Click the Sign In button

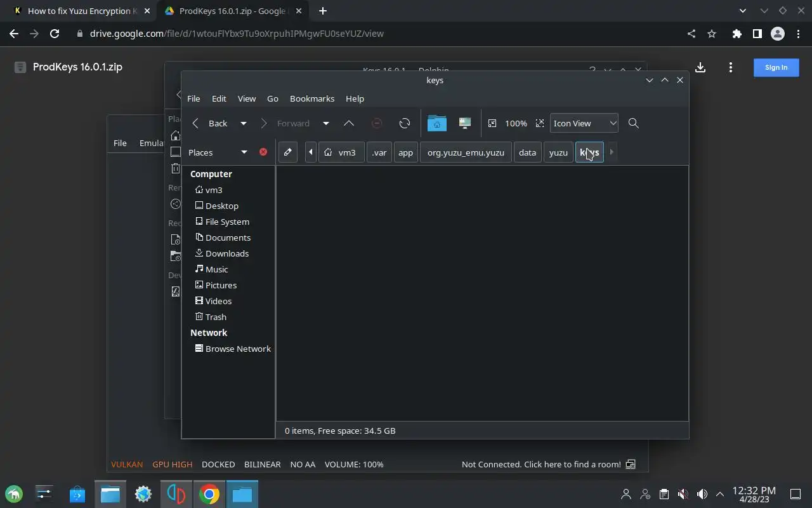[776, 67]
